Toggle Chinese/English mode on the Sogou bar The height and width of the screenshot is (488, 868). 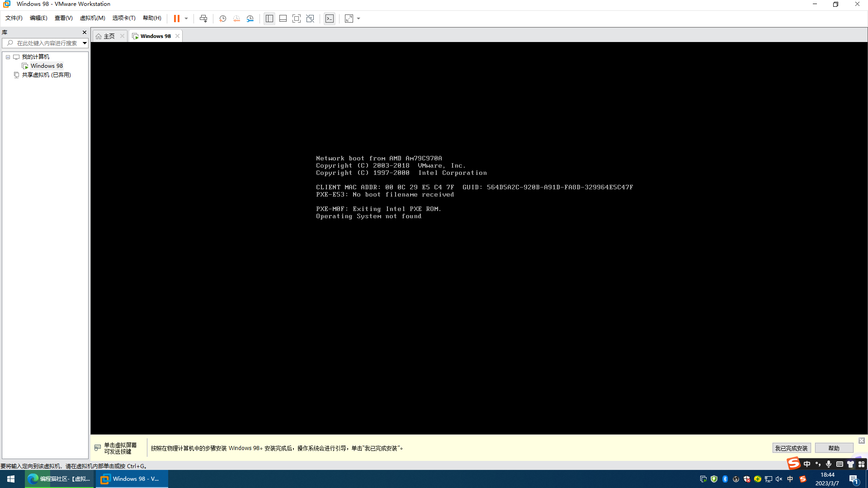coord(807,464)
